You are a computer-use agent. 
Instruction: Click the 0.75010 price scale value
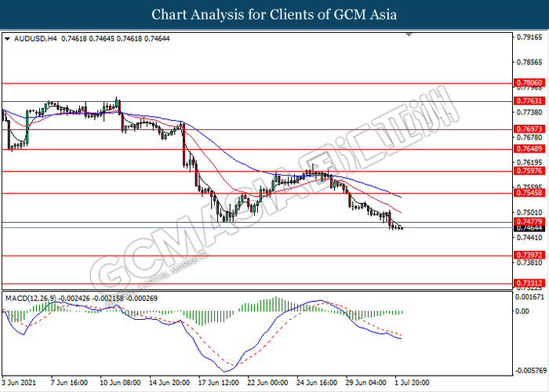coord(529,212)
